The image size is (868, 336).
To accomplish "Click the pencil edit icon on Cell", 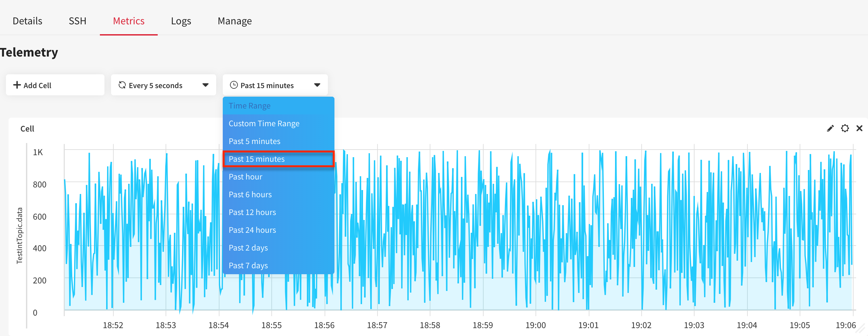I will [x=830, y=129].
